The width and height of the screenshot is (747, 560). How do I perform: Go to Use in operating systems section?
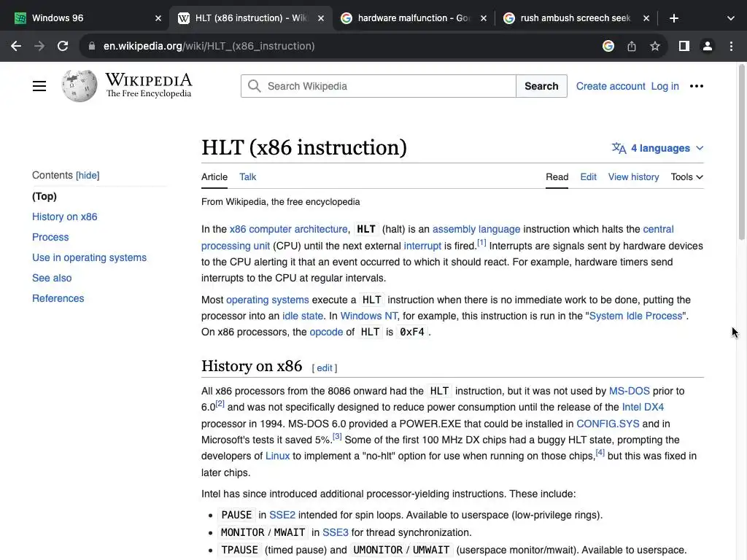(x=89, y=257)
